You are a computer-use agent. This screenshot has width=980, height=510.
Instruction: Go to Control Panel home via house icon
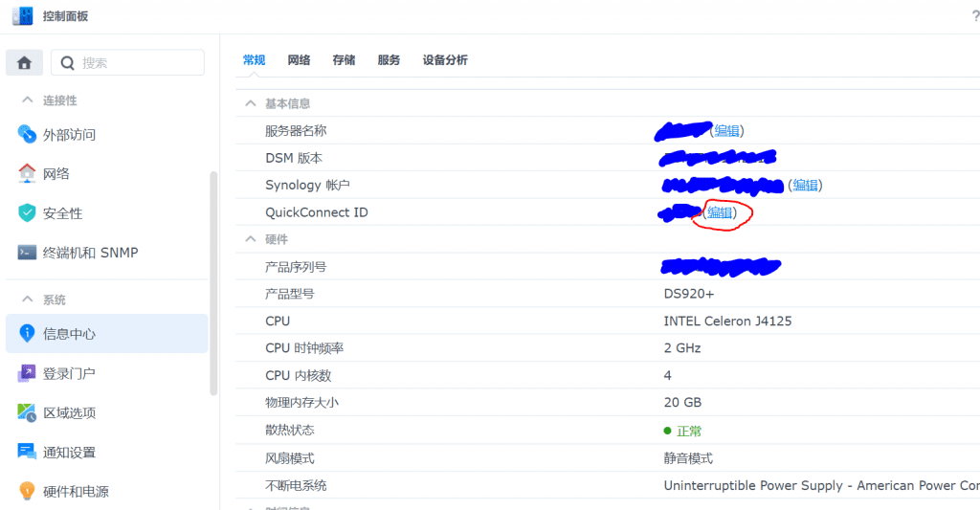24,62
